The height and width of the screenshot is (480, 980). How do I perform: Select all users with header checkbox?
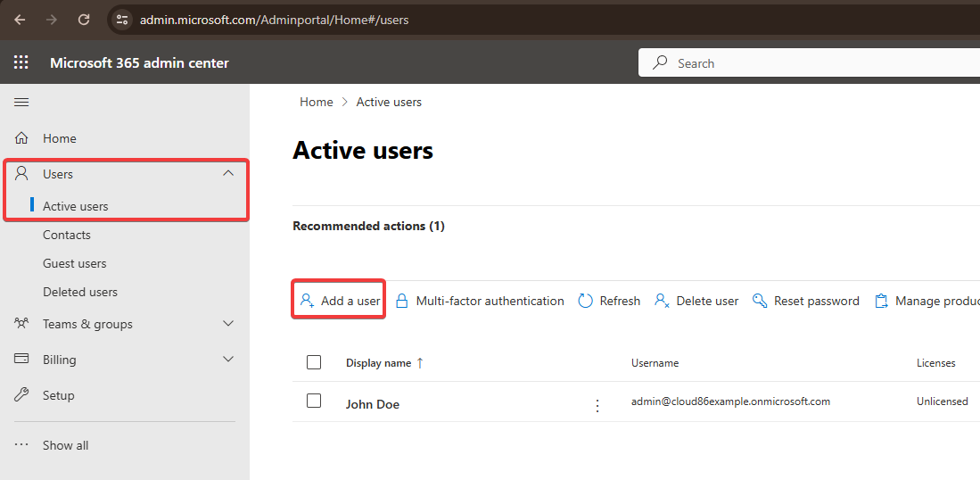(x=314, y=362)
